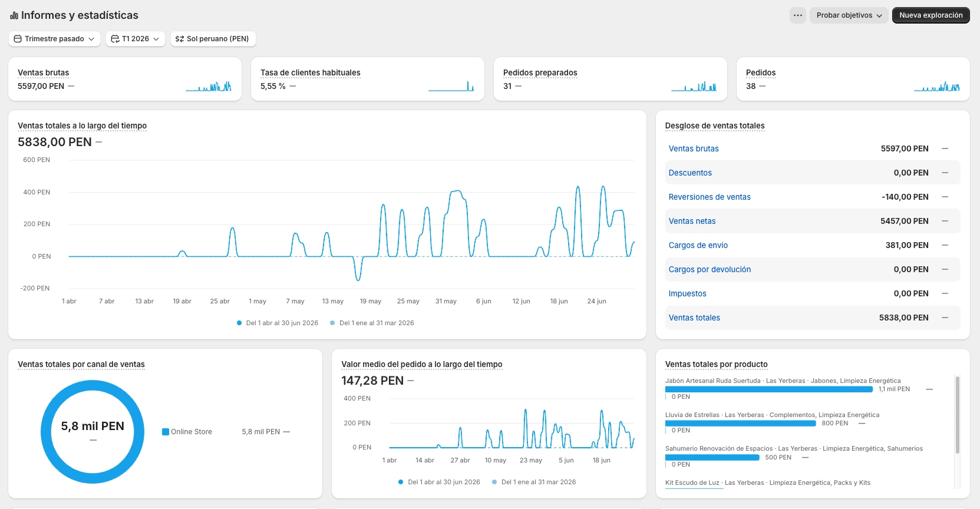Click the Cargos de envío link
The width and height of the screenshot is (980, 509).
[698, 245]
